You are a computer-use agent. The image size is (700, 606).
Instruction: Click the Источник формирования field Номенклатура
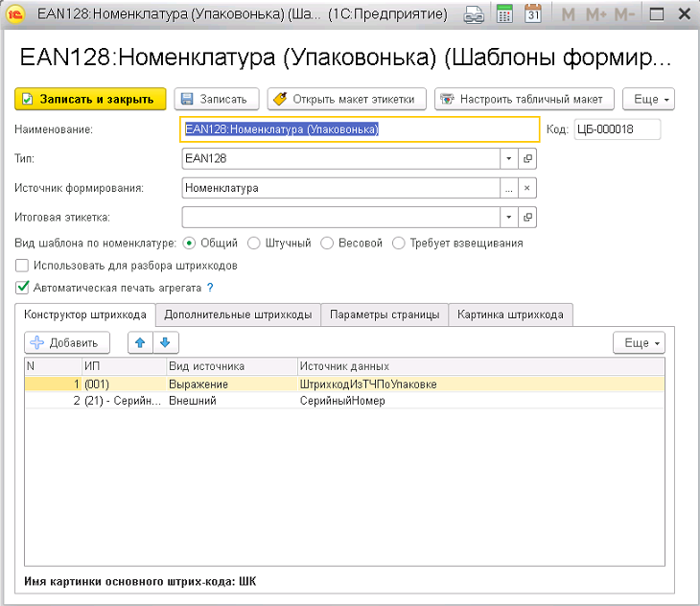341,188
